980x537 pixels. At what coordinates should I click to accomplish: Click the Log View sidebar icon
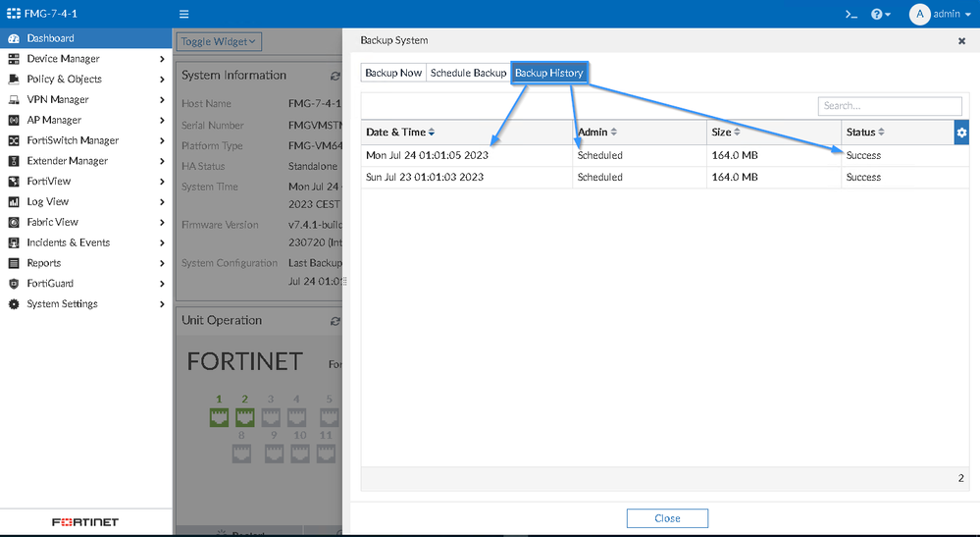pyautogui.click(x=14, y=202)
